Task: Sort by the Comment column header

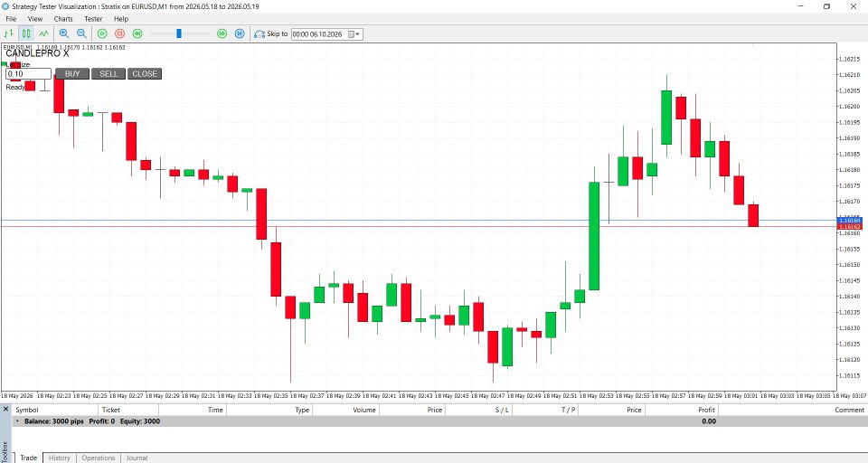Action: point(793,410)
